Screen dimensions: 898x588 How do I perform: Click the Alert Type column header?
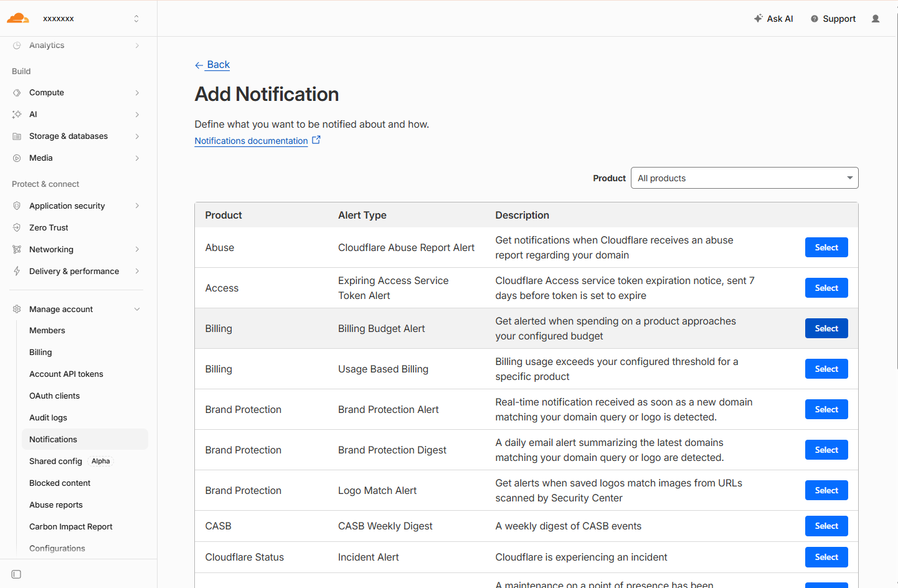click(362, 215)
